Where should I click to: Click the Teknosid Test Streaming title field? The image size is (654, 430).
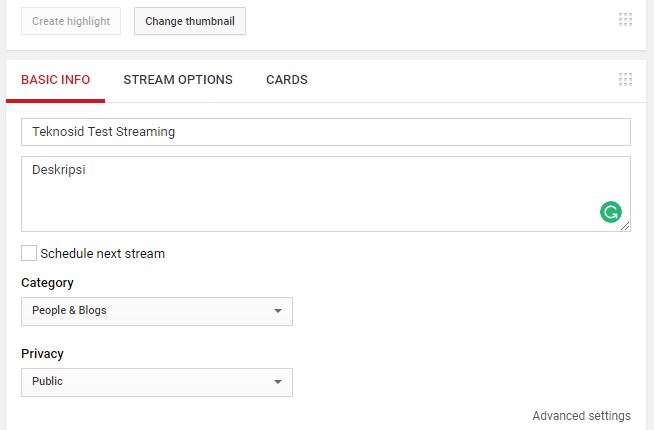pyautogui.click(x=326, y=132)
